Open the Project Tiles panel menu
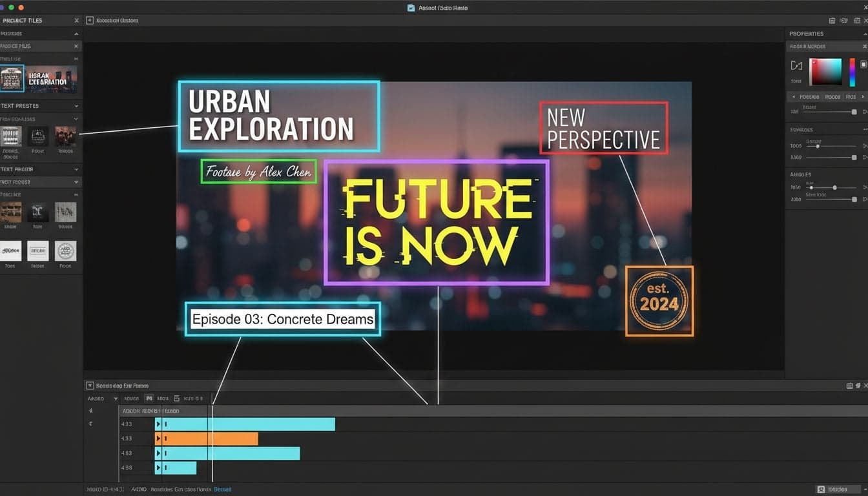The height and width of the screenshot is (496, 868). pos(75,20)
